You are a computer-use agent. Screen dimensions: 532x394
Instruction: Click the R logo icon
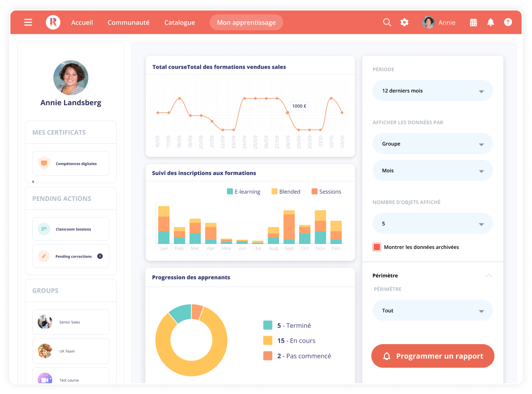(53, 22)
